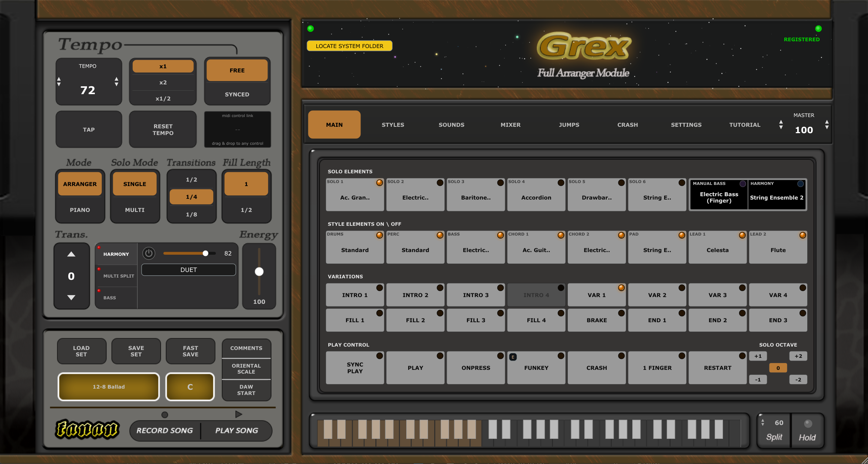Image resolution: width=868 pixels, height=464 pixels.
Task: Switch to the STYLES tab
Action: [393, 125]
